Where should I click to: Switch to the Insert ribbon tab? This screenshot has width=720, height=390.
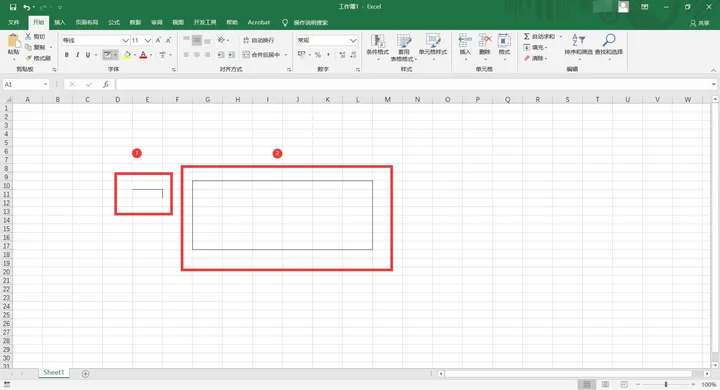pyautogui.click(x=60, y=23)
